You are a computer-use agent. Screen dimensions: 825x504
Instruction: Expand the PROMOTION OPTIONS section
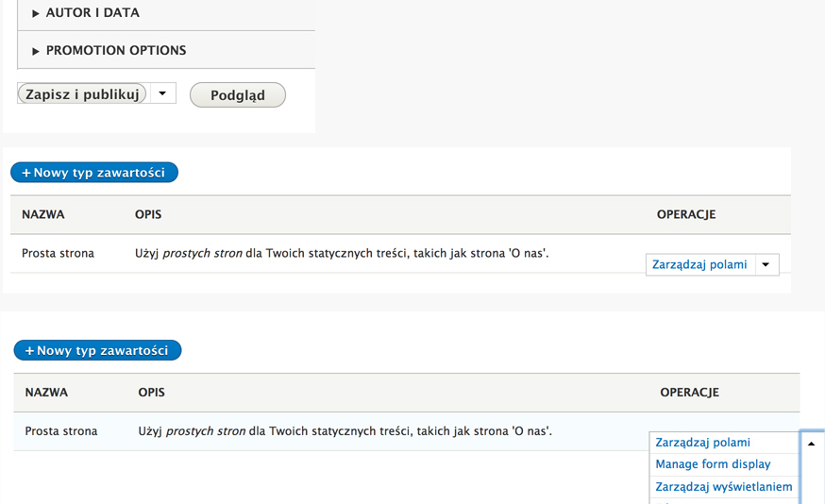[x=115, y=51]
